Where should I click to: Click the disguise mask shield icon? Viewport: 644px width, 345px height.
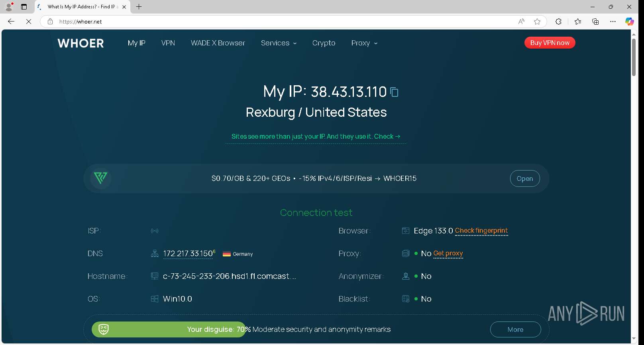[x=104, y=329]
